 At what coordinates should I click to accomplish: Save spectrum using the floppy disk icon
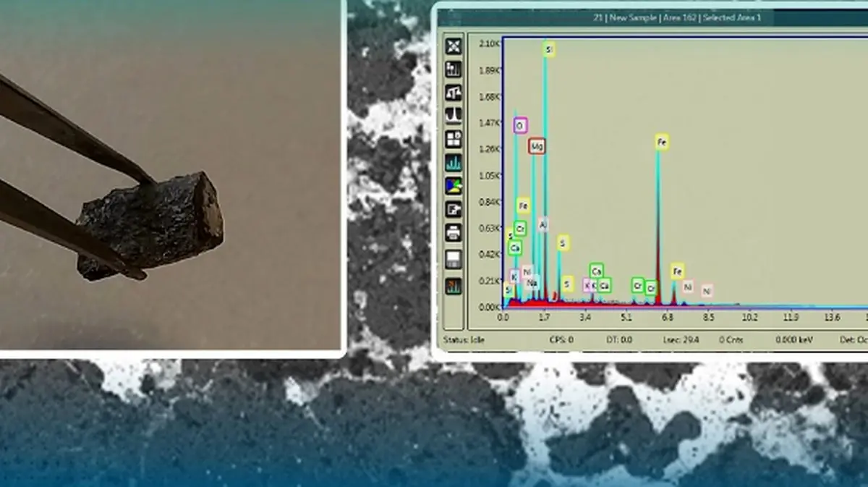coord(454,259)
